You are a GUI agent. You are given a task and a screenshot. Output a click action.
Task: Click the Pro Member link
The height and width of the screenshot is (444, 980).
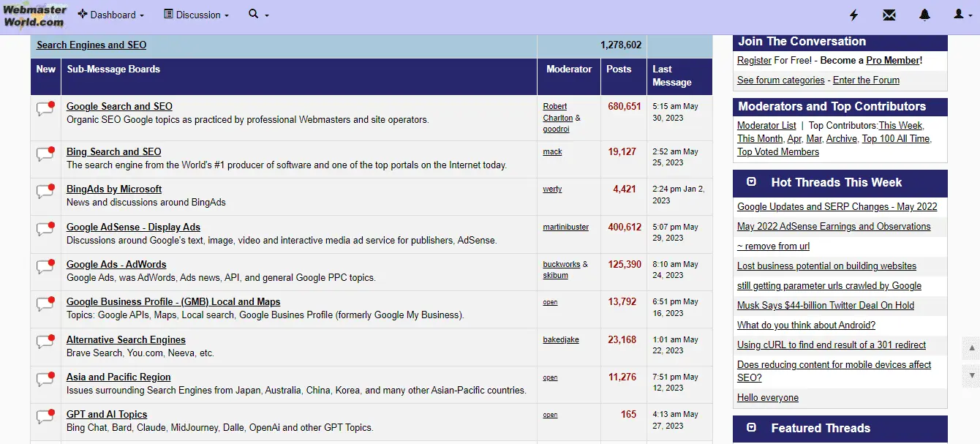[893, 61]
